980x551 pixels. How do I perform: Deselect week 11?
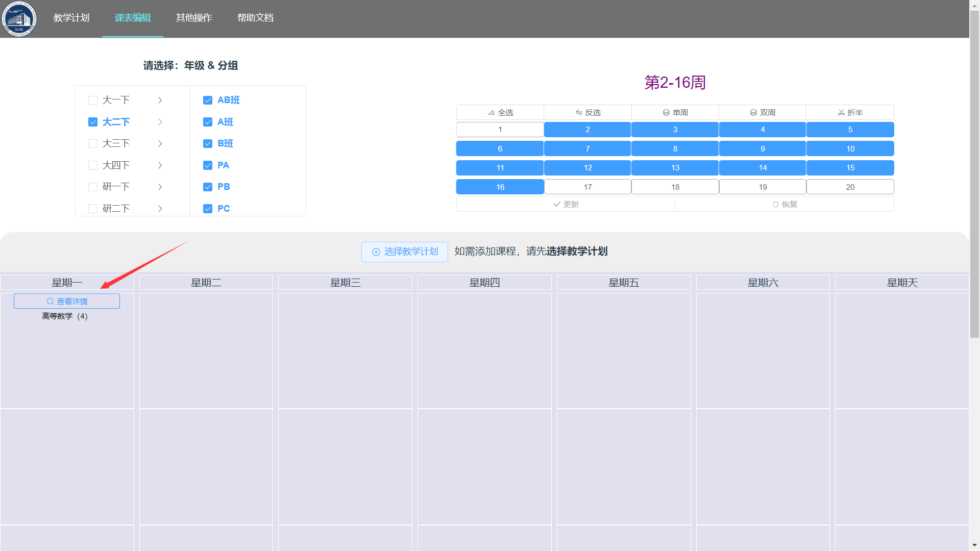point(500,168)
